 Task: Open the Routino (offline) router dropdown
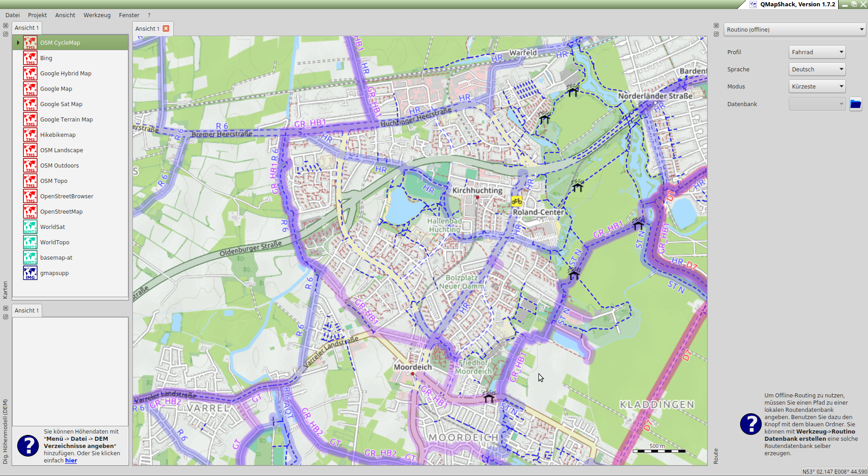coord(794,29)
